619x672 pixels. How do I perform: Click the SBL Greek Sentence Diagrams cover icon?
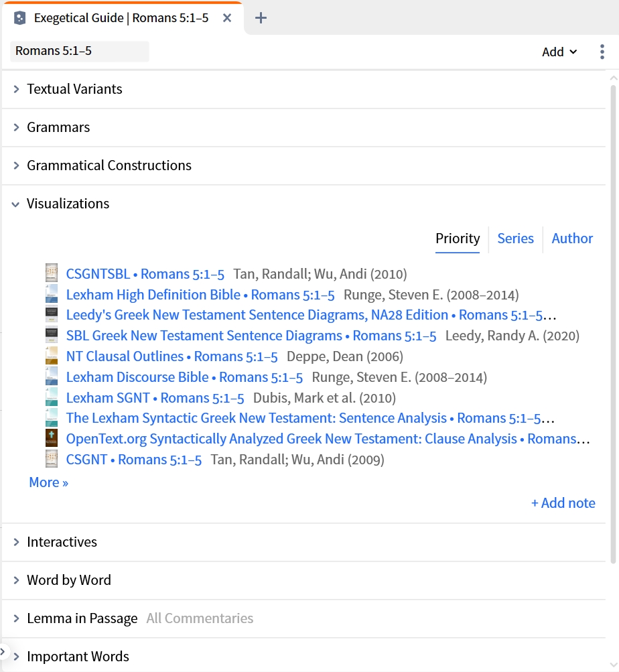52,335
